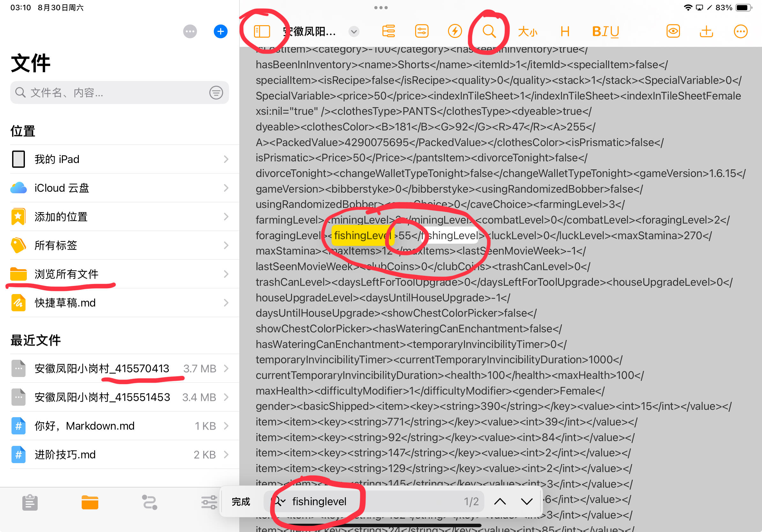Expand chevron on iCloud 云盘 row

[x=226, y=188]
